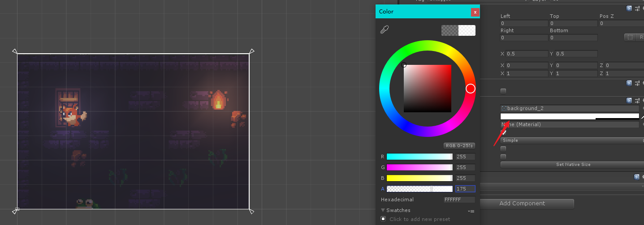Image resolution: width=644 pixels, height=225 pixels.
Task: Click the rotation Z field
Action: (x=624, y=65)
